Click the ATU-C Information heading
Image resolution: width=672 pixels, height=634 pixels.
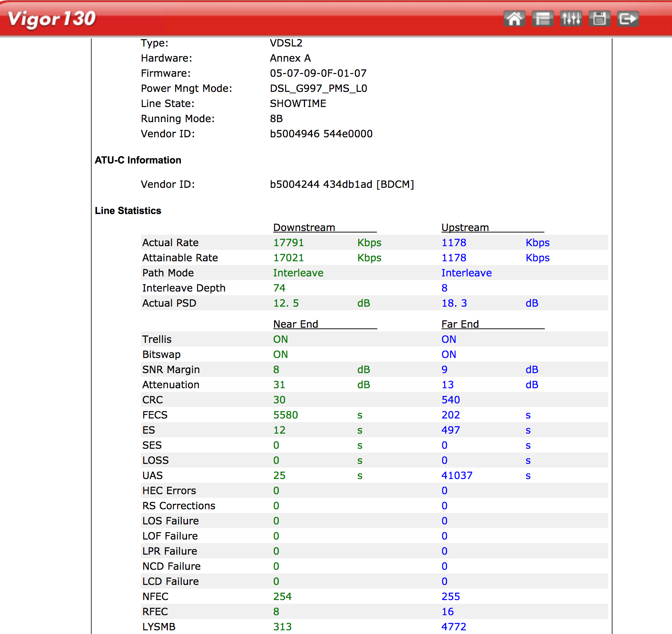pyautogui.click(x=138, y=160)
